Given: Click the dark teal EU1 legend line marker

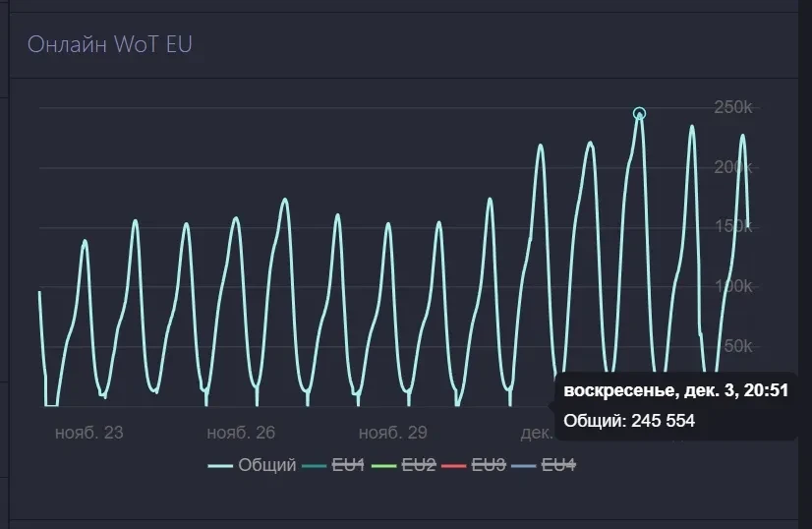Looking at the screenshot, I should point(315,465).
